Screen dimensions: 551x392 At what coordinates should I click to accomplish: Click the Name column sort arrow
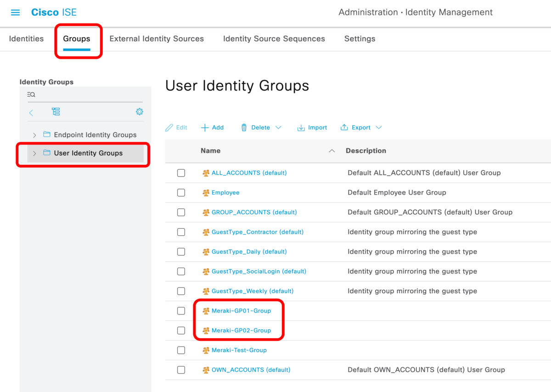(332, 151)
